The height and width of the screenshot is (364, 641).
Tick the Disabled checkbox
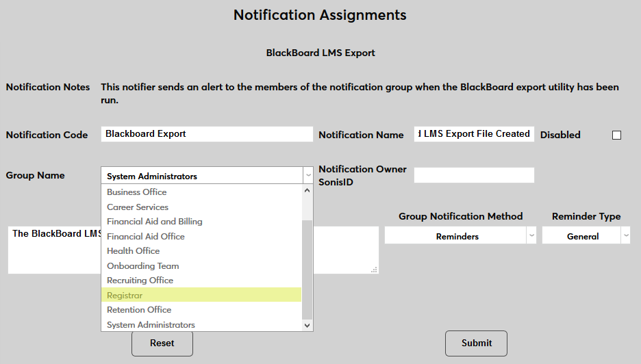pos(616,135)
